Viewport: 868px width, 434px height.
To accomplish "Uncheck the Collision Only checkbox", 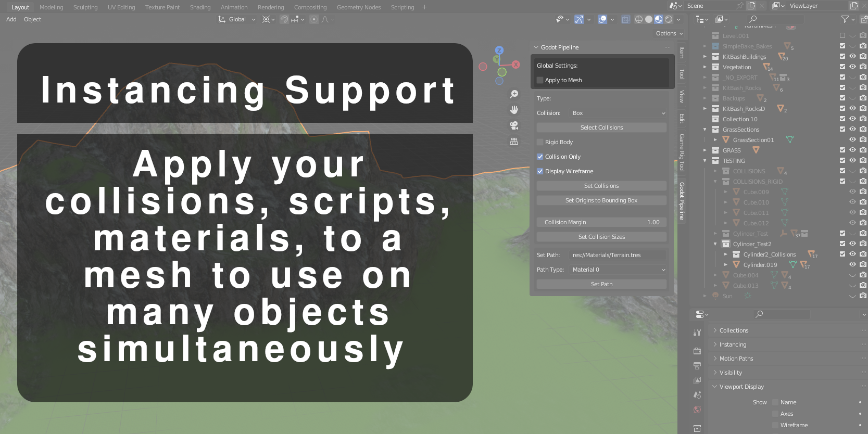I will pyautogui.click(x=540, y=157).
